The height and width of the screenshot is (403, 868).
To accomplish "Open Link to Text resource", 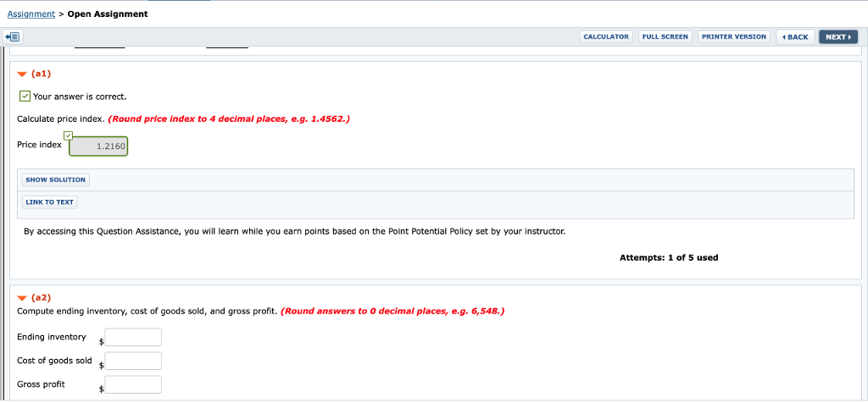I will click(49, 201).
